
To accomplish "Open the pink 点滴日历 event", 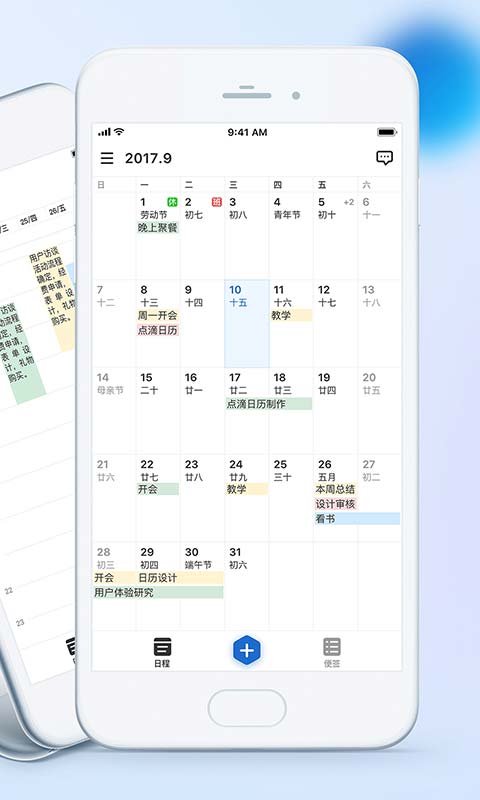I will tap(158, 330).
